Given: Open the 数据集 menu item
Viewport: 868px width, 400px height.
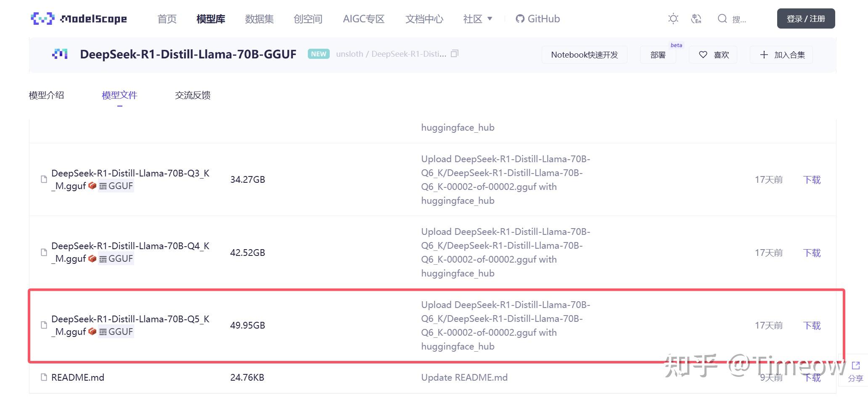Looking at the screenshot, I should pyautogui.click(x=259, y=18).
